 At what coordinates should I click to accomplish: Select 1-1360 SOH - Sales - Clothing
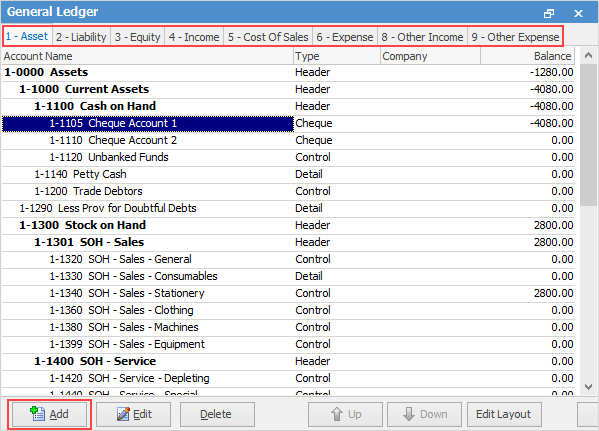pyautogui.click(x=288, y=310)
